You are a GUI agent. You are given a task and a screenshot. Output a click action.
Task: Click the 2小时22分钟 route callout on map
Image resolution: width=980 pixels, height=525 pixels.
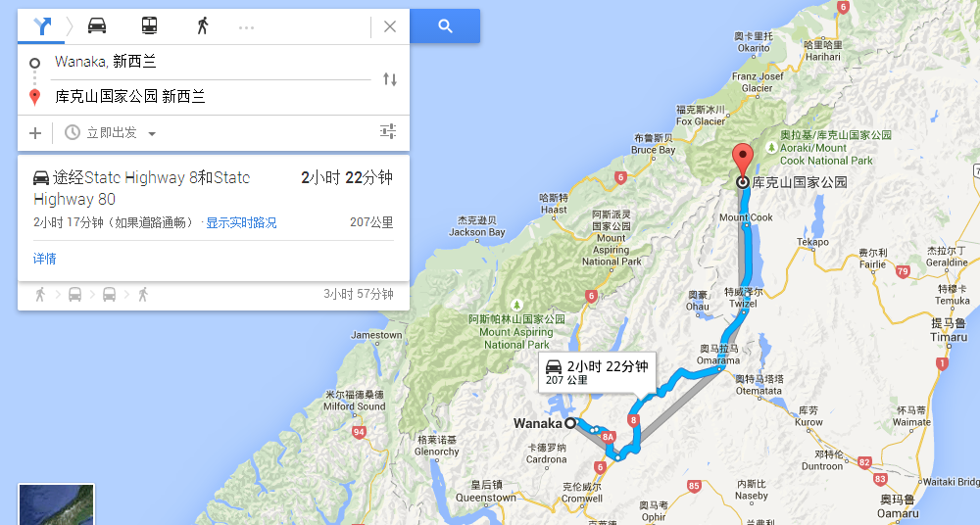597,372
